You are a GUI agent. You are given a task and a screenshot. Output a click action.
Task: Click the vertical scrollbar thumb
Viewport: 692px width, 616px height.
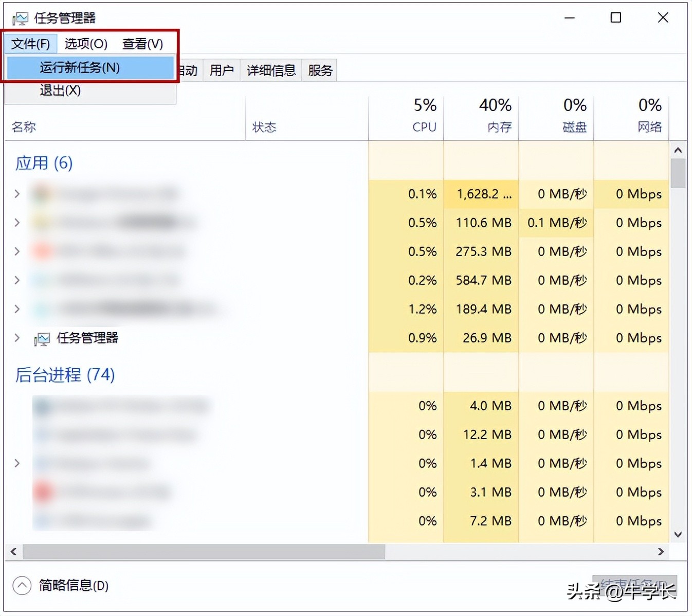pos(678,173)
